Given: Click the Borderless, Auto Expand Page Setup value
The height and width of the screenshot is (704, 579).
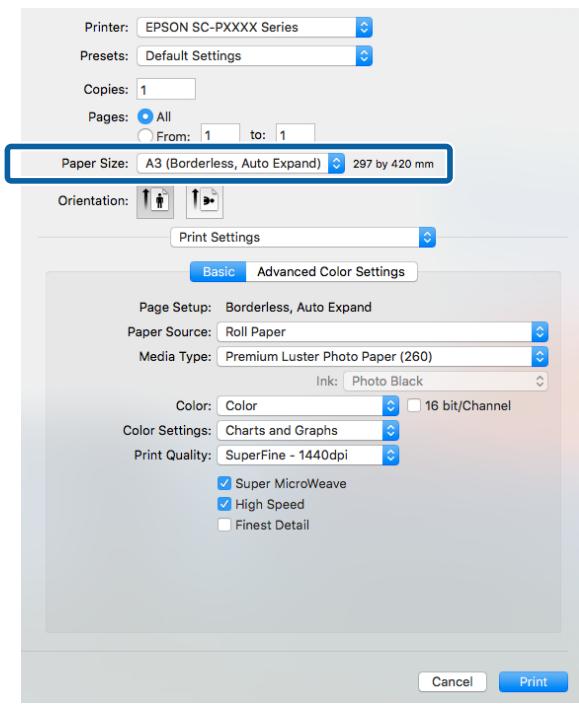Looking at the screenshot, I should point(298,307).
